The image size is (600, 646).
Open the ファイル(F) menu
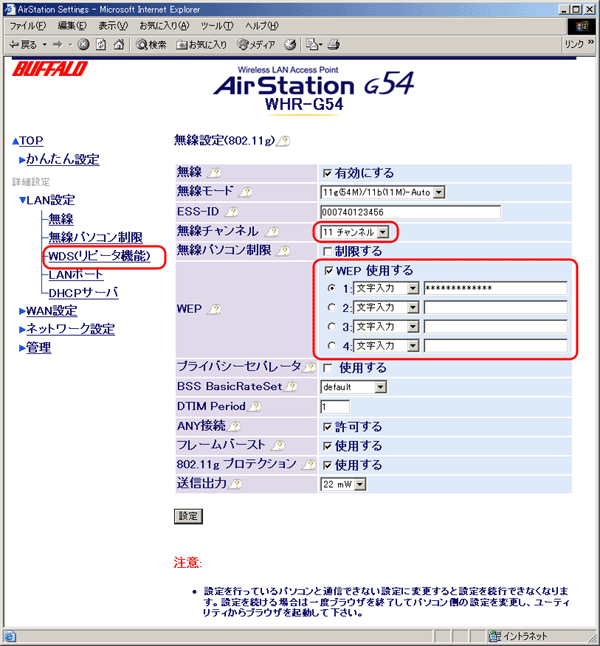pos(28,26)
